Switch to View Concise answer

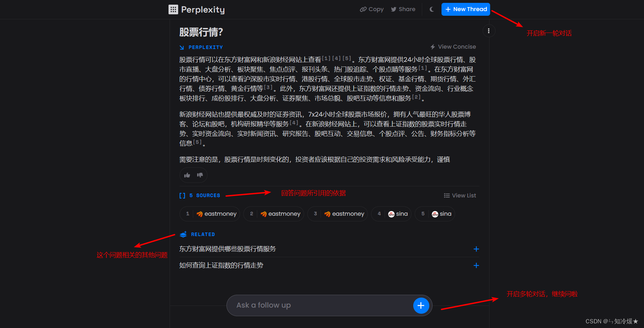point(453,47)
